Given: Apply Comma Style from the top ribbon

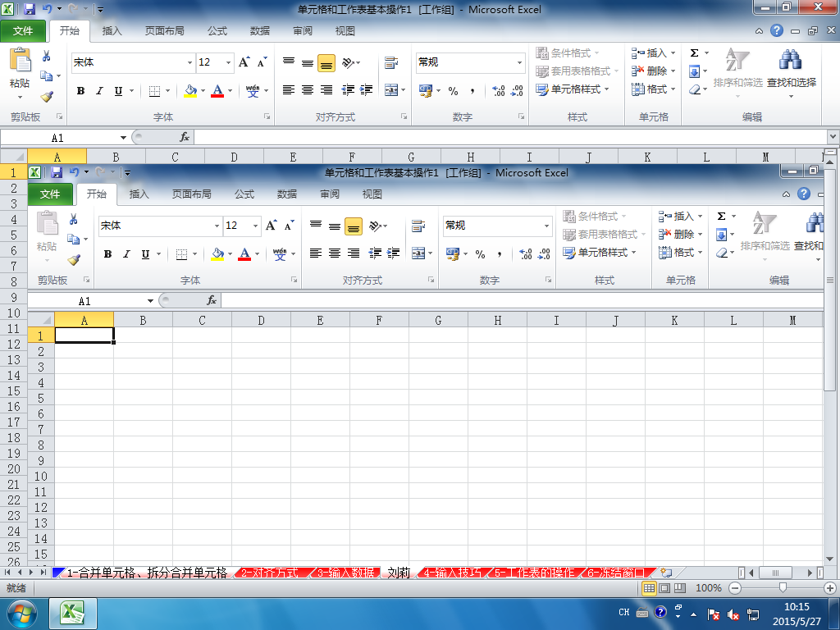Looking at the screenshot, I should tap(472, 90).
